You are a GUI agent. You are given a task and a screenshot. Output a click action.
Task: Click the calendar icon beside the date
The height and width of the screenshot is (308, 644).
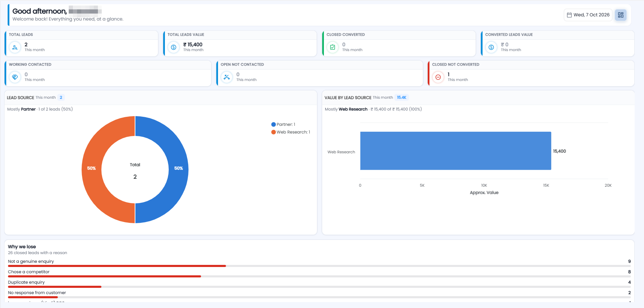[x=569, y=15]
